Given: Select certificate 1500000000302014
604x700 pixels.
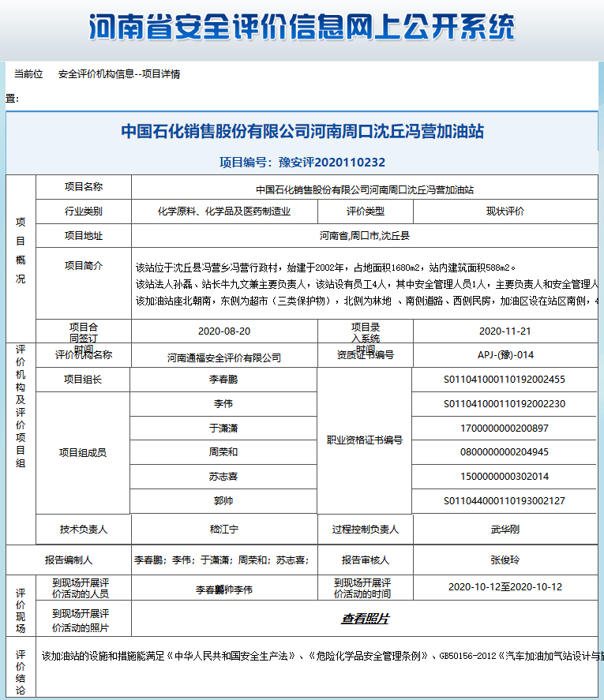Looking at the screenshot, I should click(x=505, y=477).
